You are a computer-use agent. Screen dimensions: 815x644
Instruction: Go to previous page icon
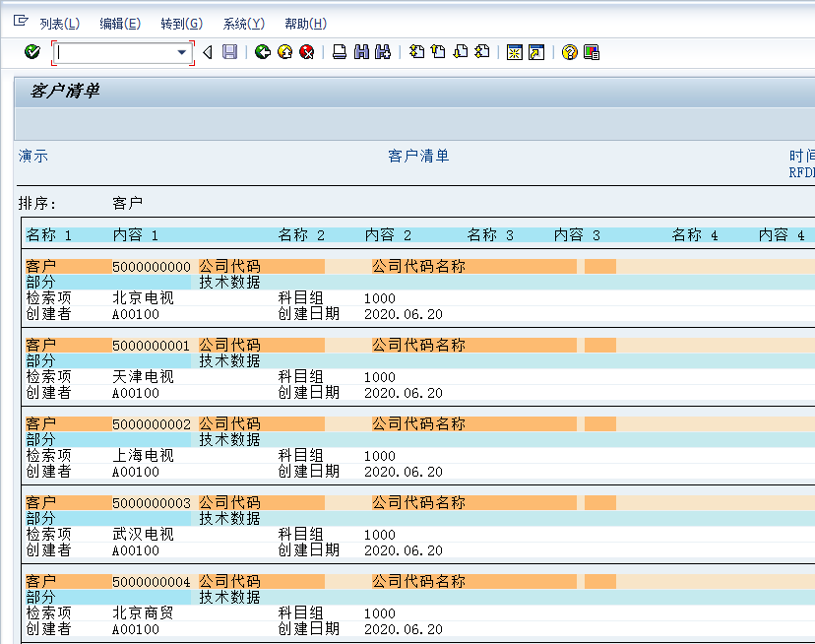[438, 52]
